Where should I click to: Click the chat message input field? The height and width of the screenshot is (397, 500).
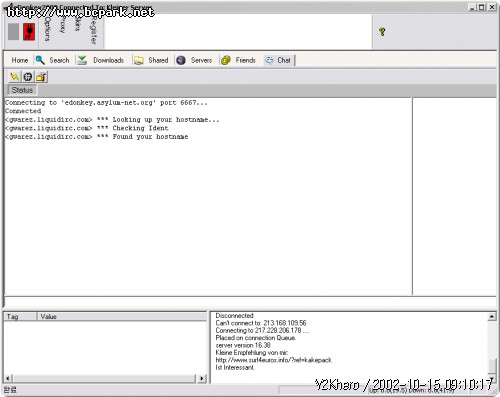[250, 301]
